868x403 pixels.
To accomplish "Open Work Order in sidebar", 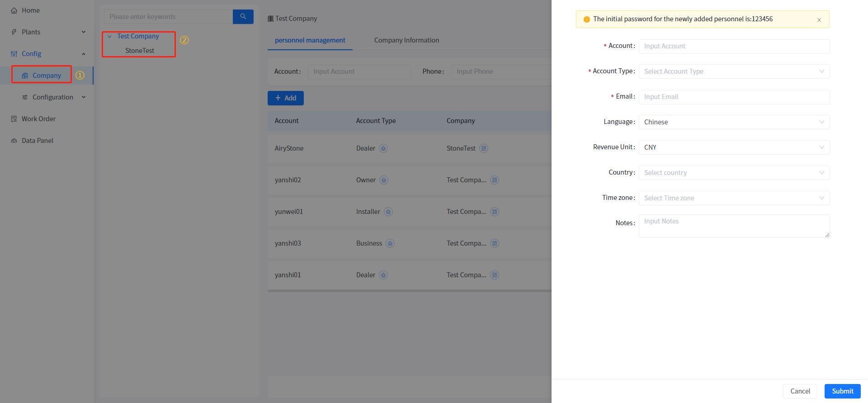I will tap(38, 119).
